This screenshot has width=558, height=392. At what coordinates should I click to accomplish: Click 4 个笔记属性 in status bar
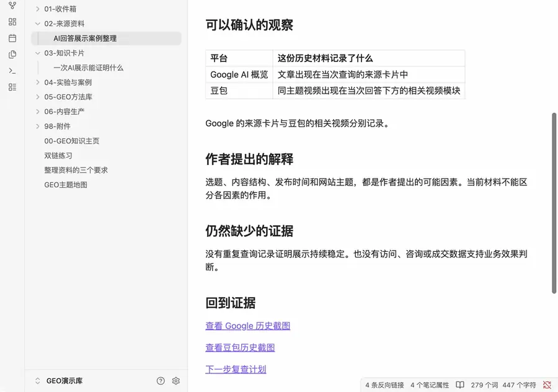click(430, 385)
